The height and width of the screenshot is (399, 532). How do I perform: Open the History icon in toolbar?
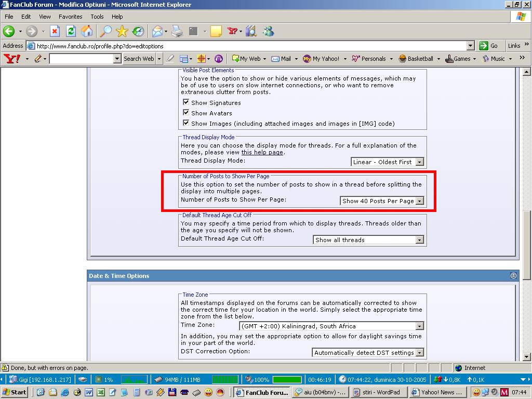(x=138, y=32)
